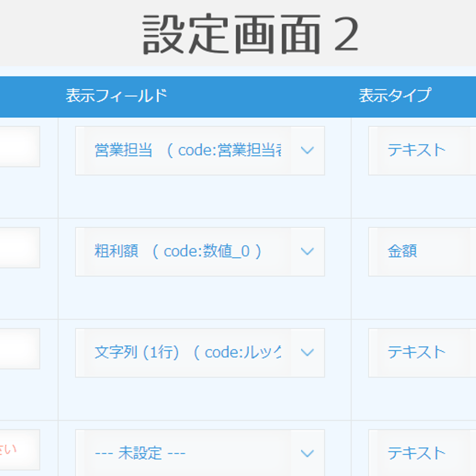Click blank cell area below 粗利額 dropdown
476x476 pixels.
click(204, 297)
